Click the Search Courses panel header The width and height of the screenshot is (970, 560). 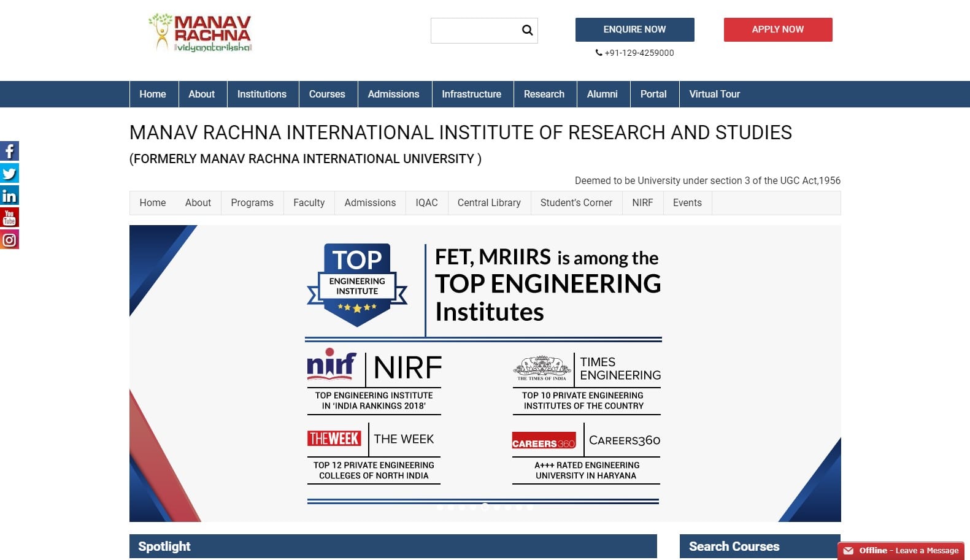point(760,546)
